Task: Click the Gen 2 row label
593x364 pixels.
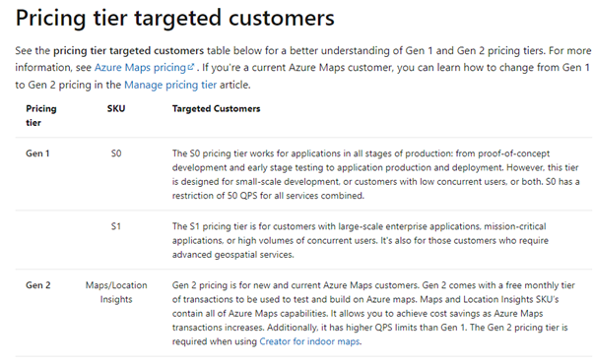Action: coord(37,285)
